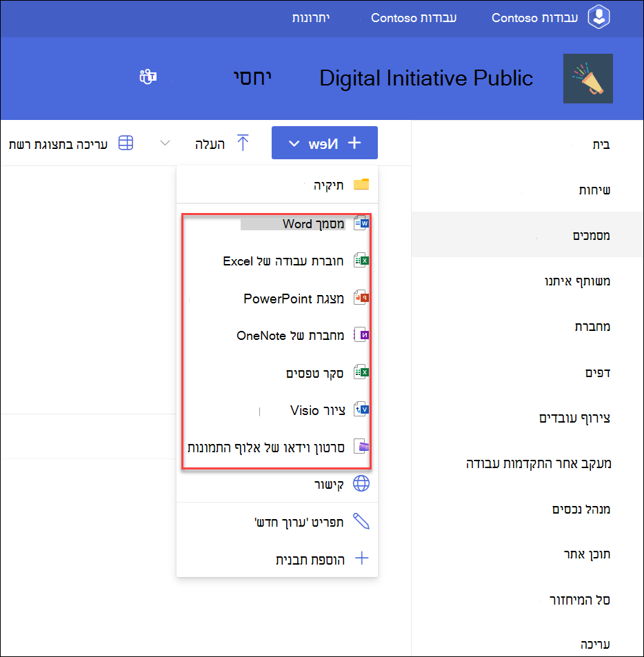Open תפריט 'ערוך חדש' menu option
Viewport: 644px width, 657px height.
pos(277,522)
